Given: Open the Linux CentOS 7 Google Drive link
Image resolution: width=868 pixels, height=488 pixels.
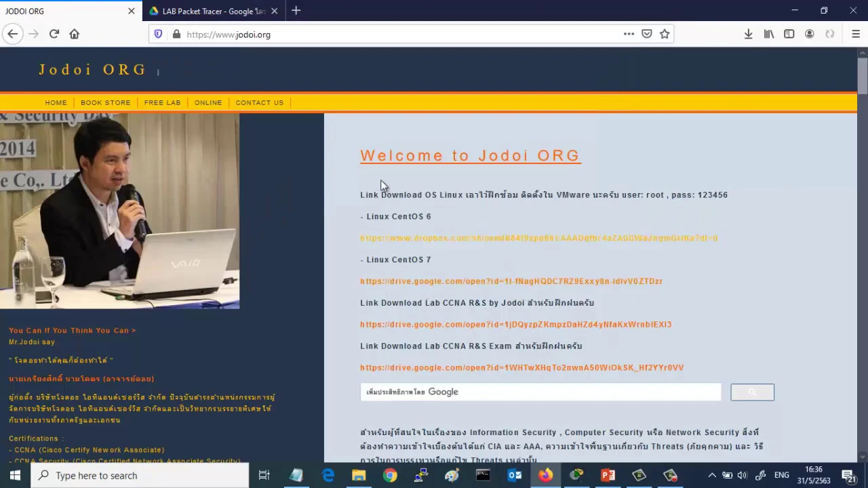Looking at the screenshot, I should (x=511, y=281).
